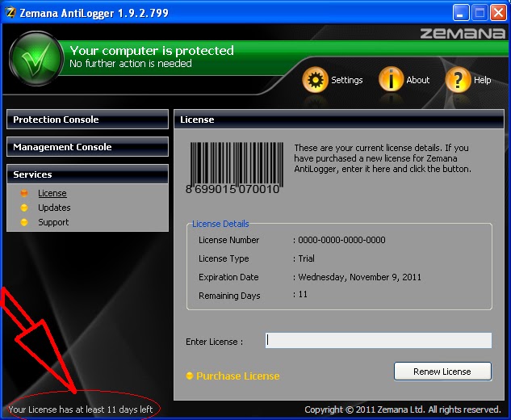511x420 pixels.
Task: Minimize the Zemana AntiLogger window
Action: point(461,13)
